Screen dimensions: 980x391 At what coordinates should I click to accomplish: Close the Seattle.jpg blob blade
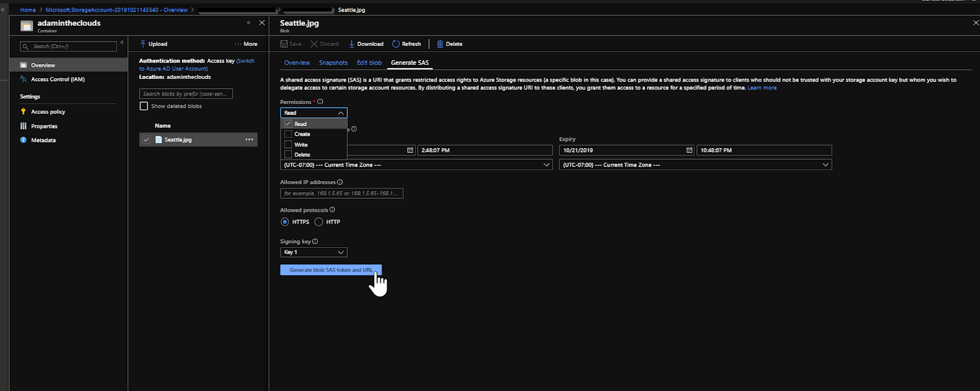(x=976, y=23)
